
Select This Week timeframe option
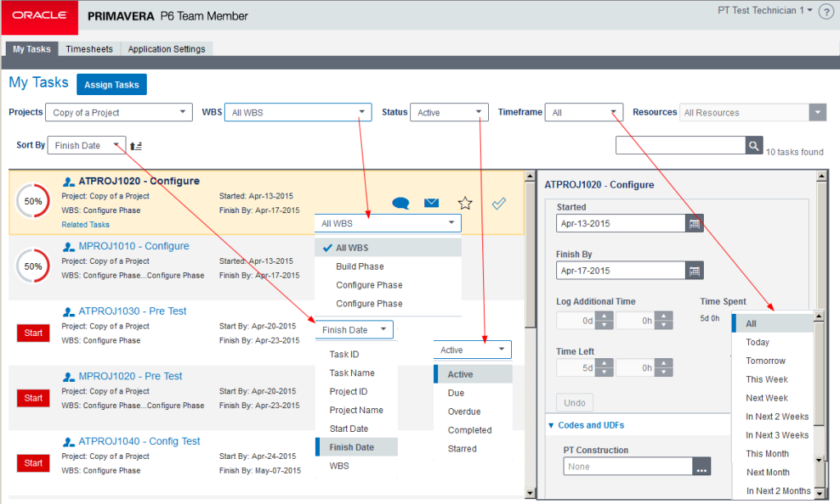click(x=767, y=379)
